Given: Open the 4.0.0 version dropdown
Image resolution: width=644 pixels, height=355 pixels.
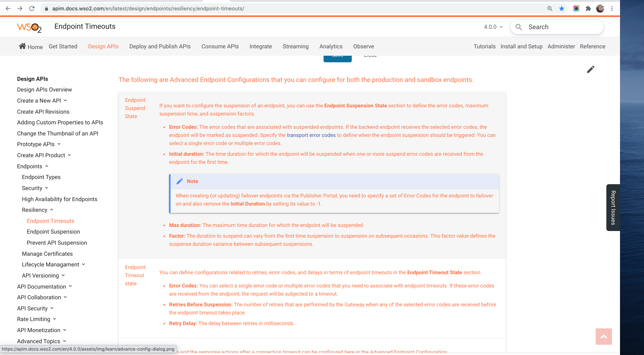Looking at the screenshot, I should 493,27.
